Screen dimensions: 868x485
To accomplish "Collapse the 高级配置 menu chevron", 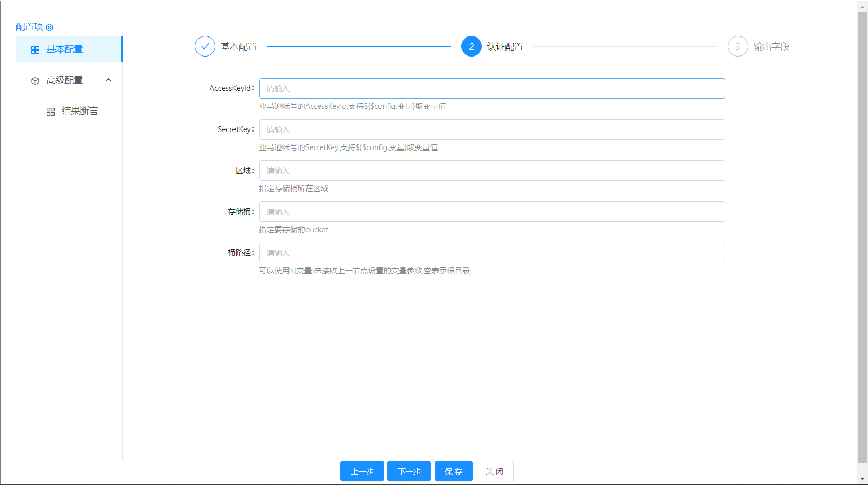I will coord(109,80).
